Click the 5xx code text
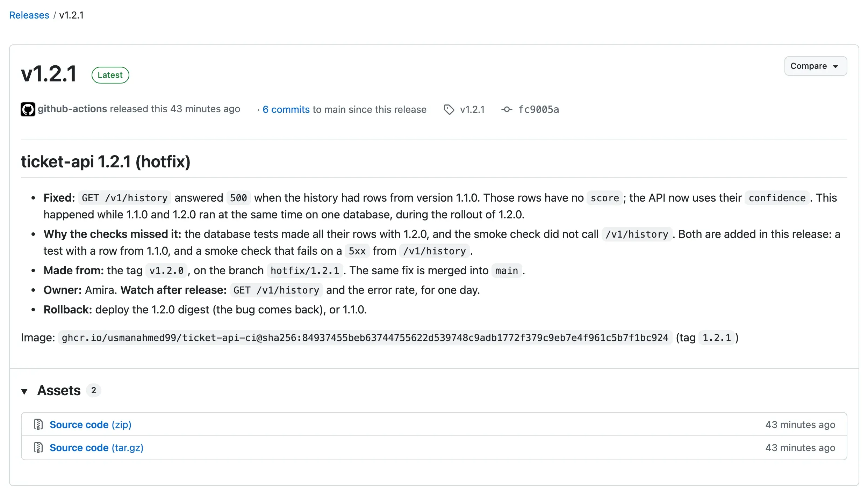Screen dimensions: 868x492 [x=357, y=251]
